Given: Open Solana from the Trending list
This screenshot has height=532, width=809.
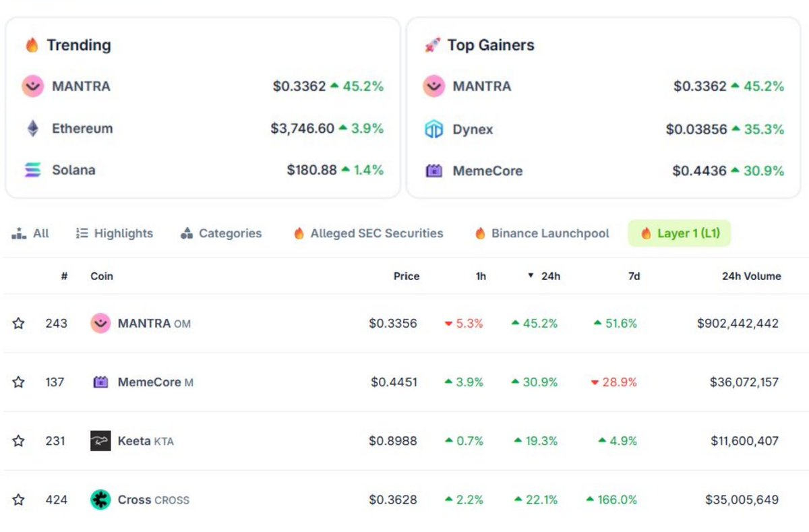Looking at the screenshot, I should [x=73, y=170].
